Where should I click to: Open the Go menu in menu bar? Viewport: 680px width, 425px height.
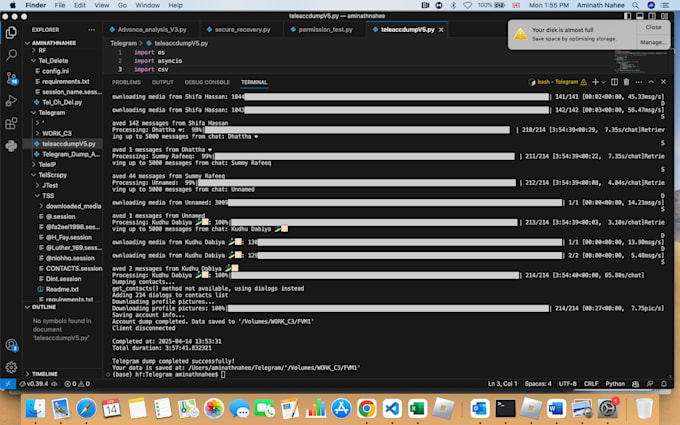(x=122, y=5)
